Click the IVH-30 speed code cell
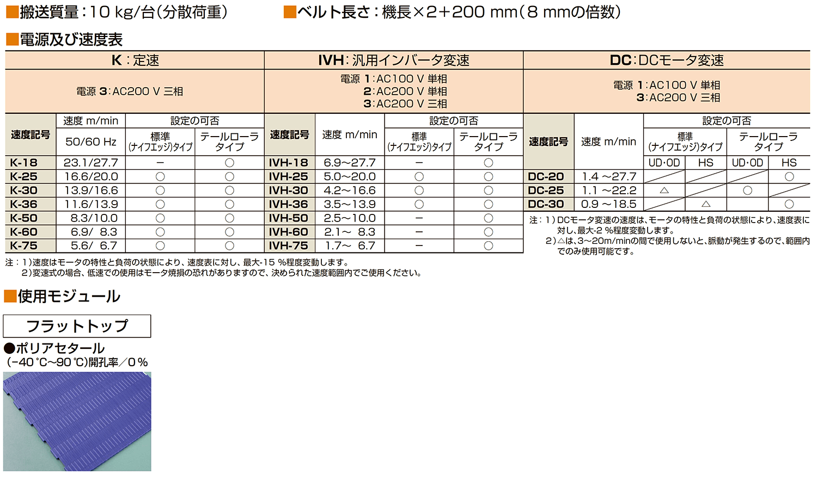 pyautogui.click(x=290, y=190)
